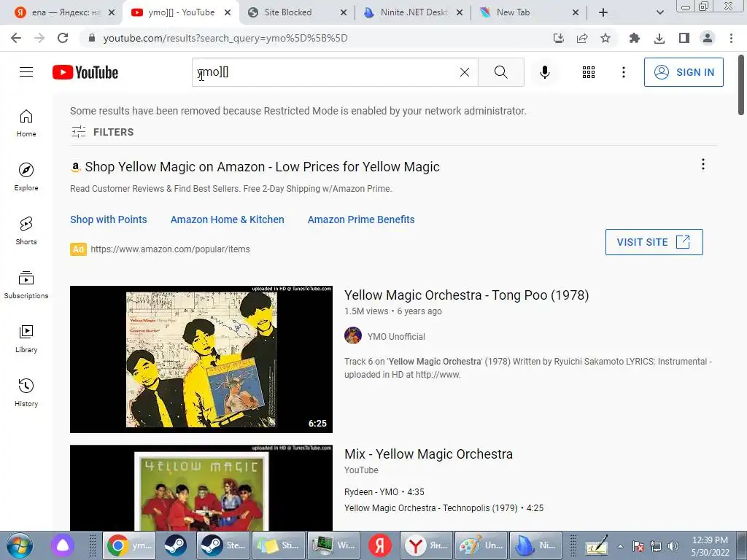Click the page vertical scrollbar
Screen dimensions: 747x560
tap(741, 86)
